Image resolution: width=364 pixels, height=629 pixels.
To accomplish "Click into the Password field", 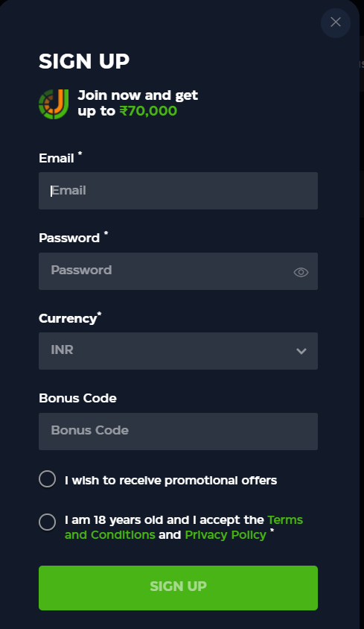I will tap(178, 271).
